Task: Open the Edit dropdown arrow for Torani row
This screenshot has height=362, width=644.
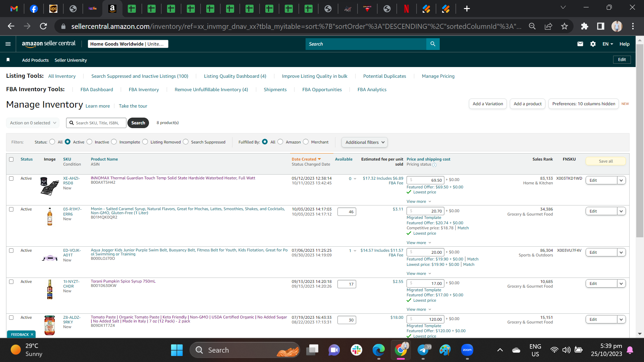Action: [621, 284]
